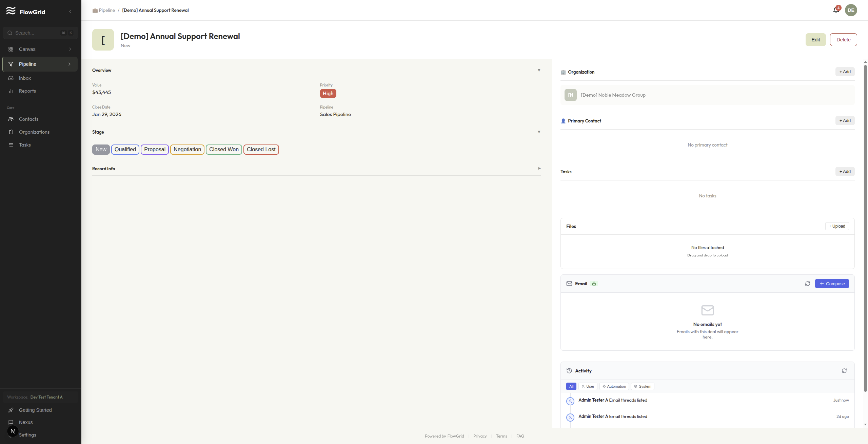868x444 pixels.
Task: Expand the Record Info section
Action: [539, 169]
